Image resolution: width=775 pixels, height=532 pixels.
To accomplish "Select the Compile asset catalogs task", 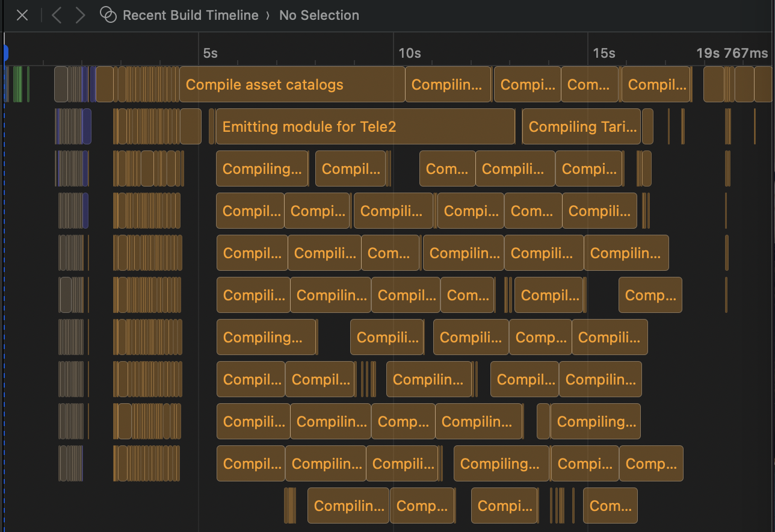I will (292, 84).
